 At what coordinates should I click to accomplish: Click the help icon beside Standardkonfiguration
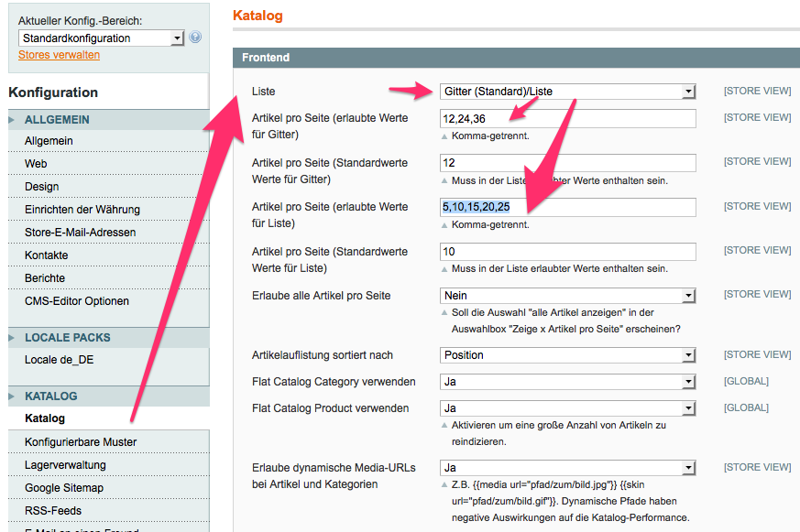[x=195, y=38]
